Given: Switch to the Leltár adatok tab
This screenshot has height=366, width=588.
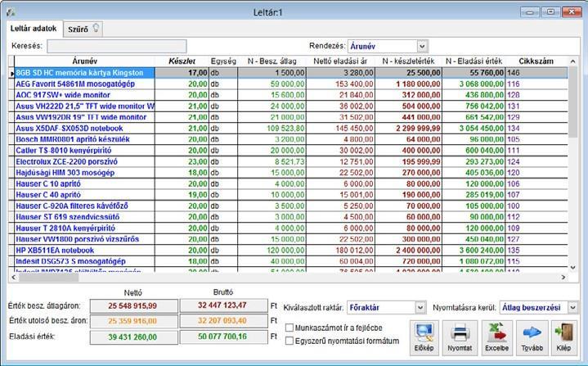Looking at the screenshot, I should pyautogui.click(x=34, y=29).
